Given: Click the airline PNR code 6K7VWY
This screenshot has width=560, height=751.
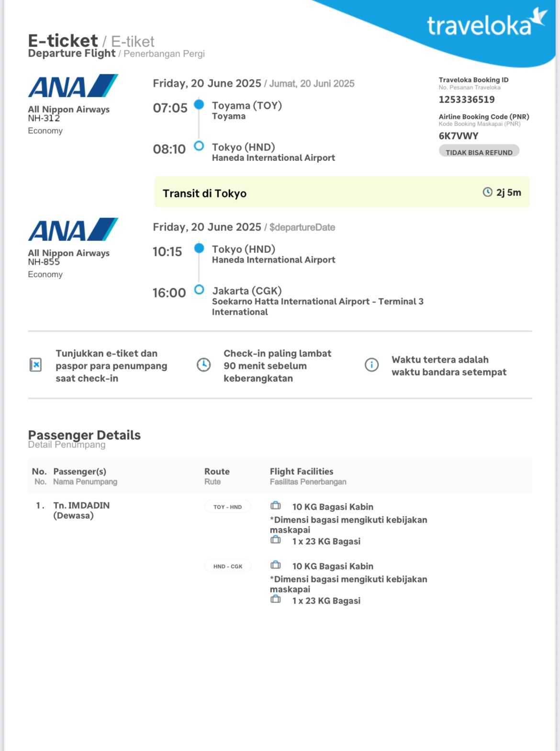Looking at the screenshot, I should (x=459, y=136).
